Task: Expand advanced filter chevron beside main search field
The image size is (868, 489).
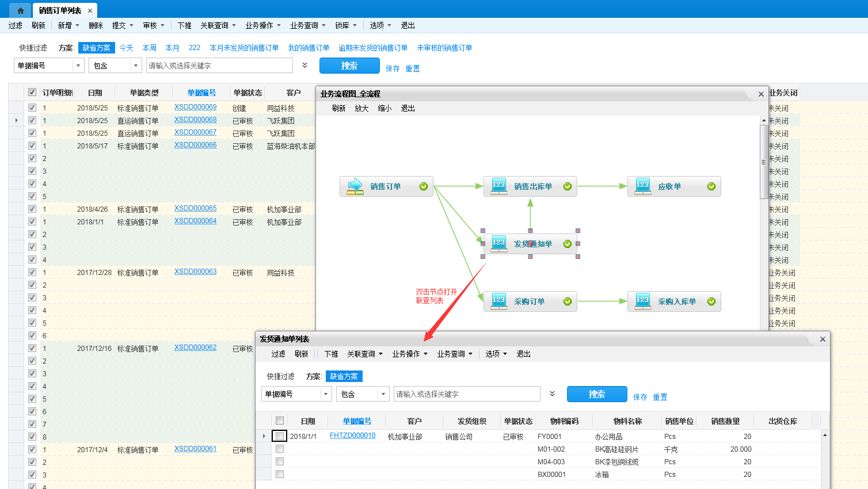Action: 304,66
